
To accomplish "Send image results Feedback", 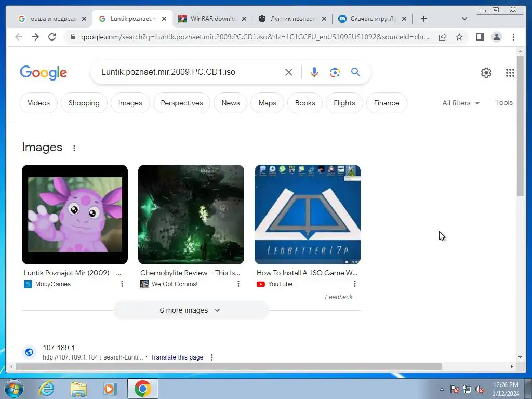I will [339, 297].
